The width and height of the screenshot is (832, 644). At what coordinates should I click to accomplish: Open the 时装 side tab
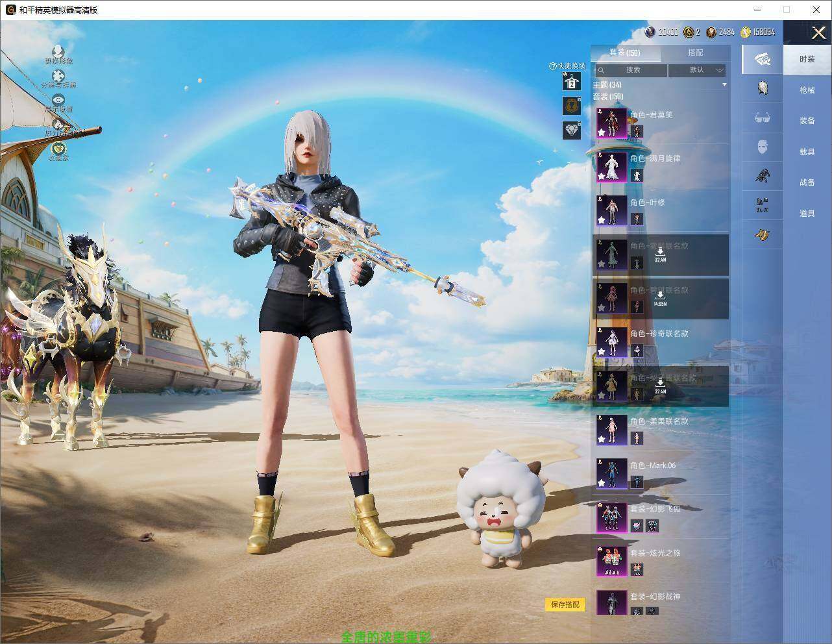[807, 59]
